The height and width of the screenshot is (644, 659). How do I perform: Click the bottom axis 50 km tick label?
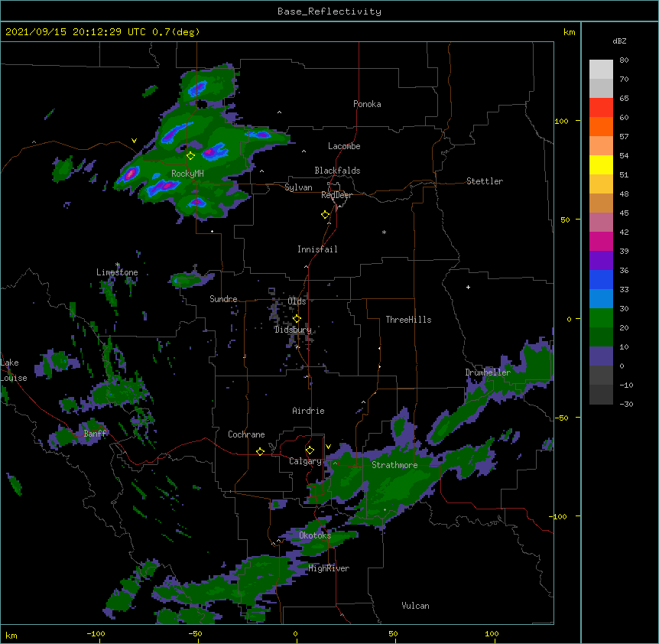(393, 633)
